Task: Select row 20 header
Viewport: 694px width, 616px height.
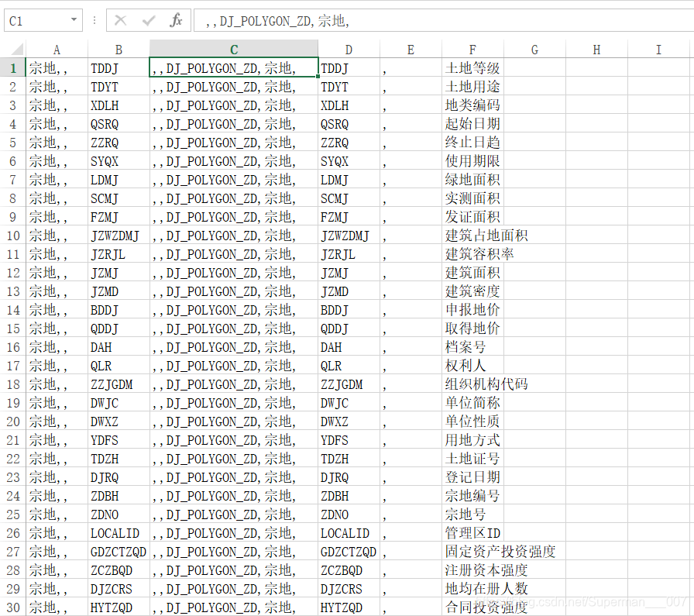Action: click(13, 422)
